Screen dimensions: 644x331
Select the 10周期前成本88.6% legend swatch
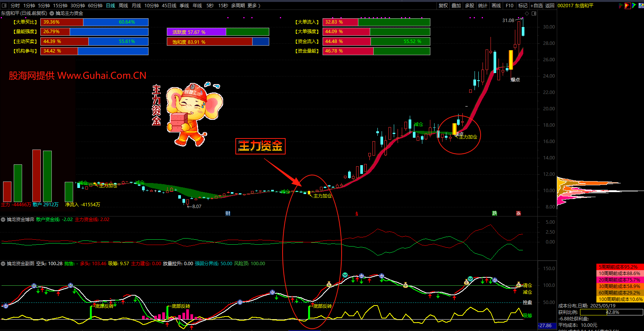tap(620, 274)
